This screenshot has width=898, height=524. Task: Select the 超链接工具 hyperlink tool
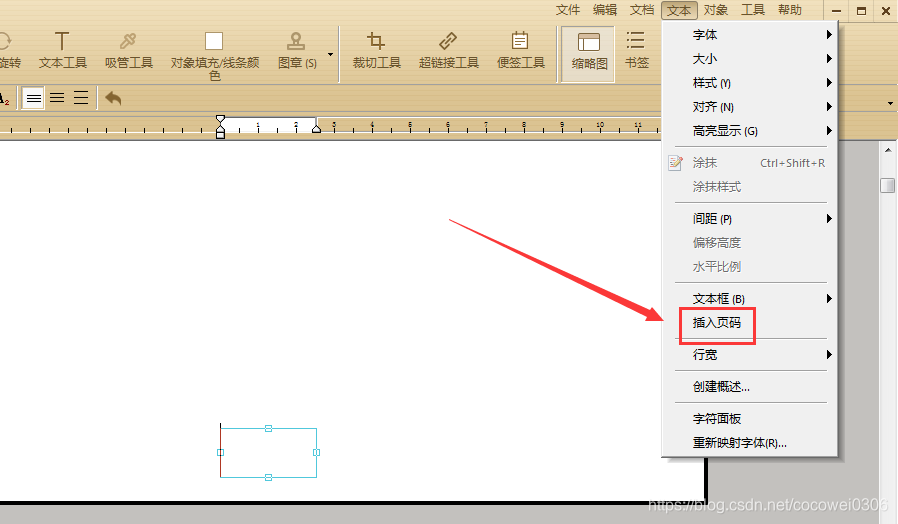point(448,50)
